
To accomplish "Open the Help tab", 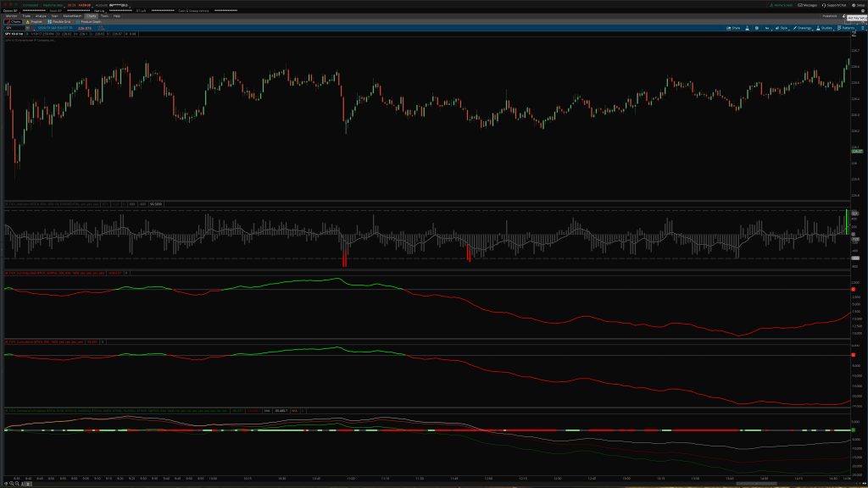I will 116,16.
